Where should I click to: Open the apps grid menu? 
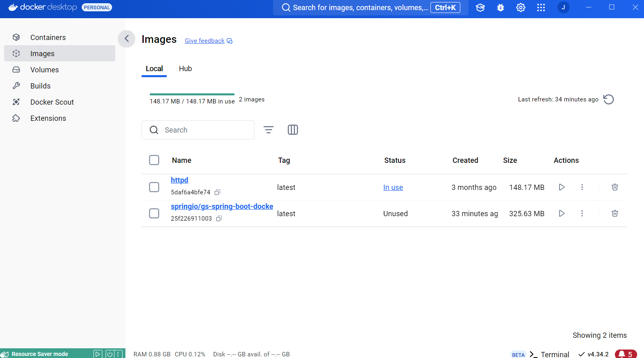point(541,8)
